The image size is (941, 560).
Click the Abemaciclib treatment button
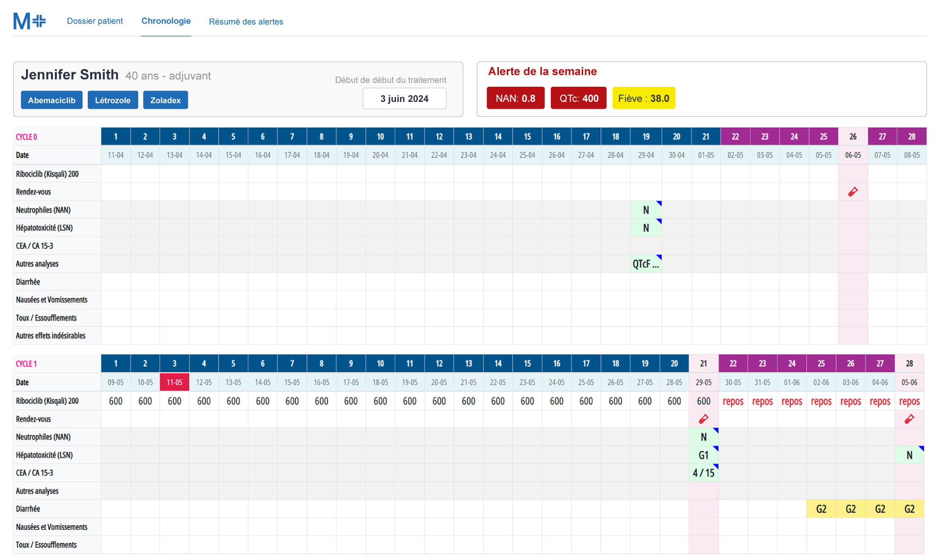tap(51, 100)
